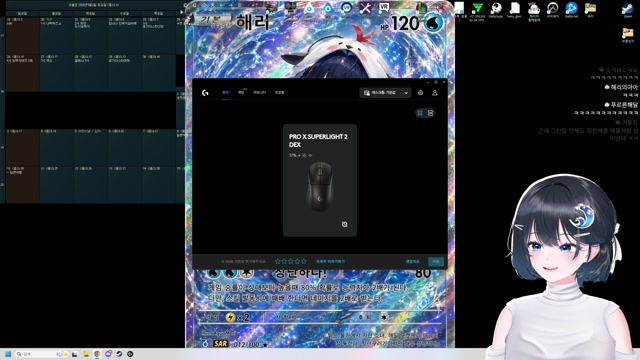Viewport: 640px width, 360px height.
Task: Click the inspect icon on the mouse card
Action: pos(344,224)
